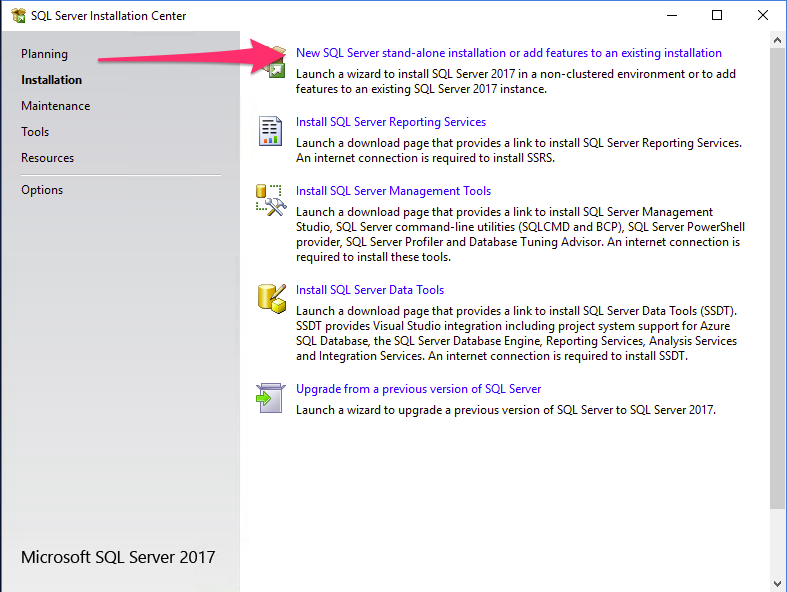Click the scrollbar up arrow

[x=777, y=40]
